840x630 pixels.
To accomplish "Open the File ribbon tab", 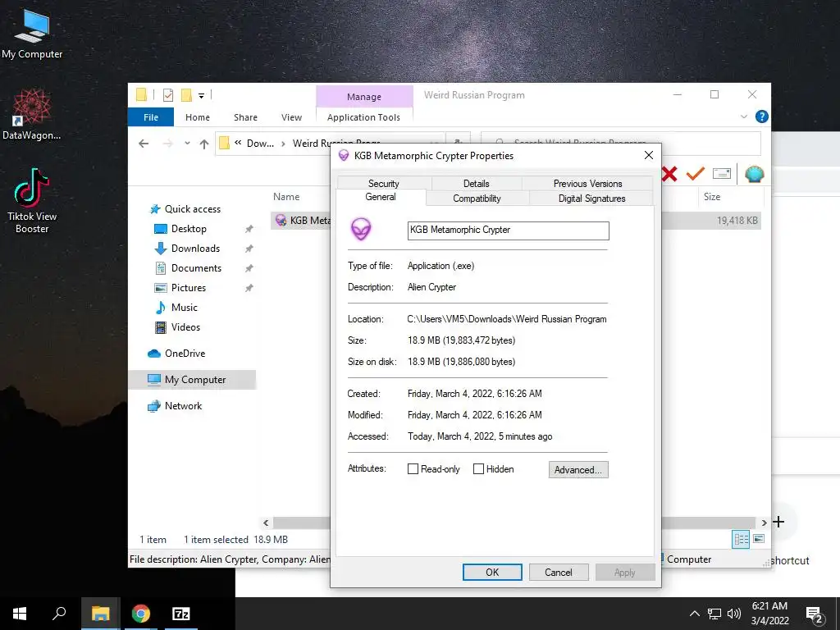I will 151,117.
